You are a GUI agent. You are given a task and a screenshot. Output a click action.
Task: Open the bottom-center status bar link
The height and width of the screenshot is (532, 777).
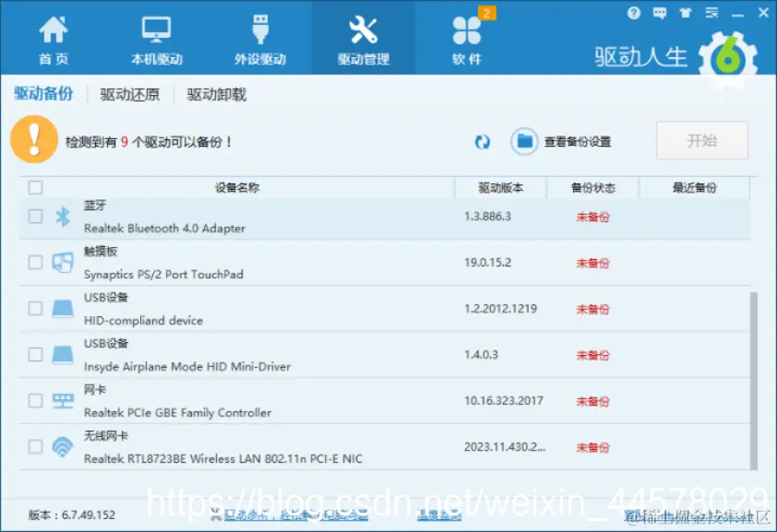[x=296, y=514]
